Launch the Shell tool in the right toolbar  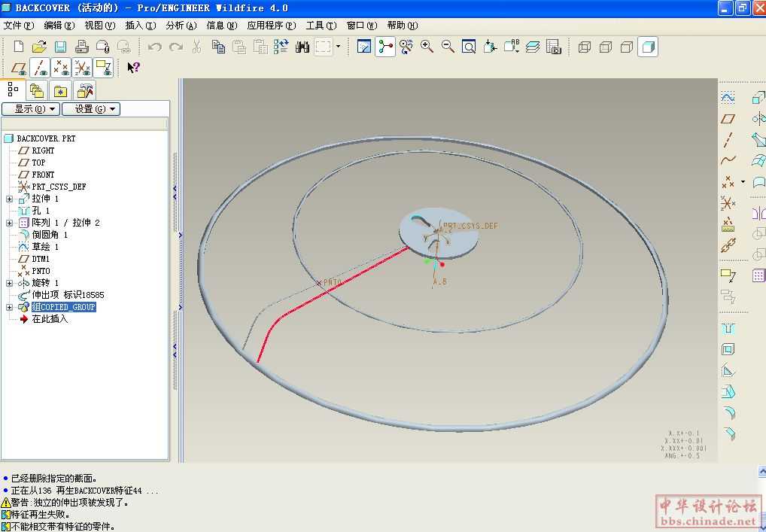coord(728,349)
